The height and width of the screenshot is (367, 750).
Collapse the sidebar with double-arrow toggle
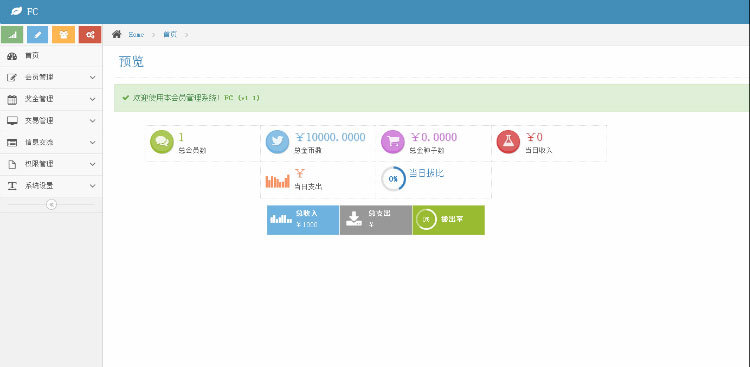(51, 205)
